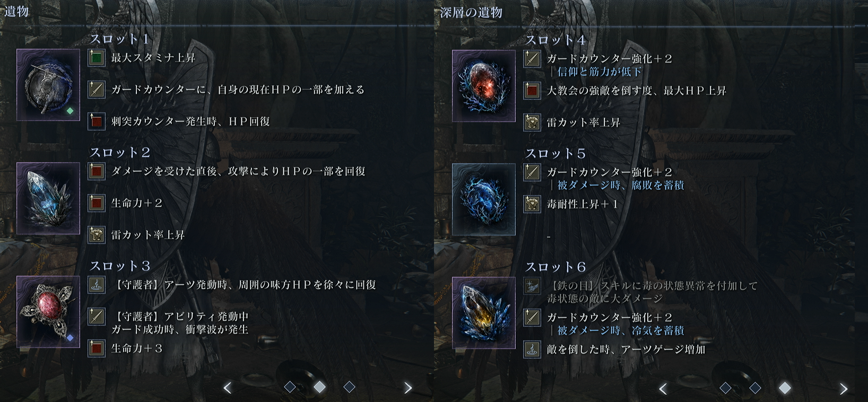Select the Slot 3 red gem relic
The height and width of the screenshot is (402, 868).
pyautogui.click(x=48, y=312)
